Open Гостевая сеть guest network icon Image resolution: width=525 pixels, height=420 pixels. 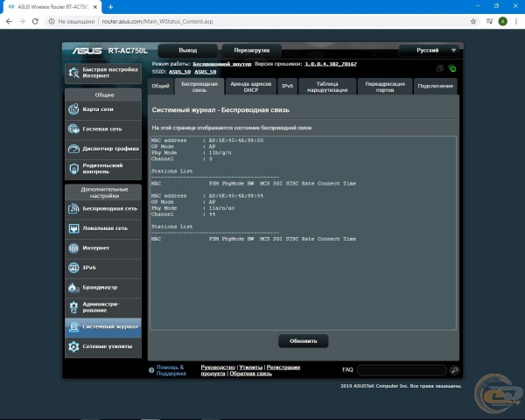(x=73, y=129)
